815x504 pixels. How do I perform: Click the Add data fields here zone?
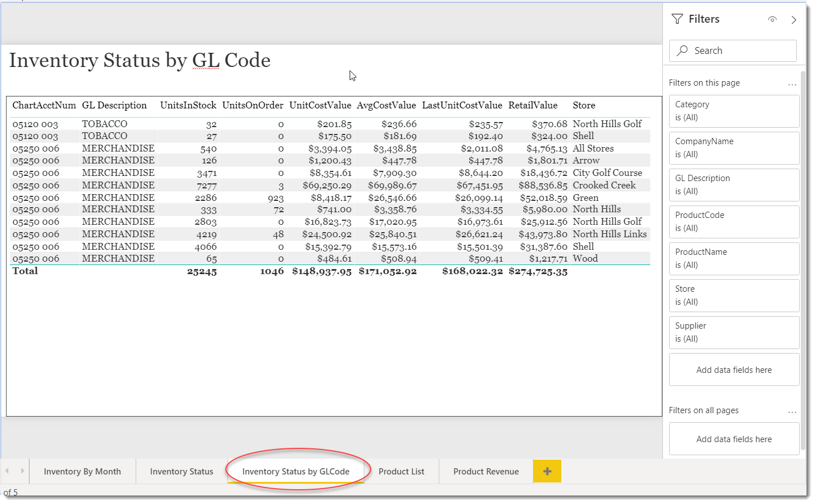pyautogui.click(x=734, y=369)
